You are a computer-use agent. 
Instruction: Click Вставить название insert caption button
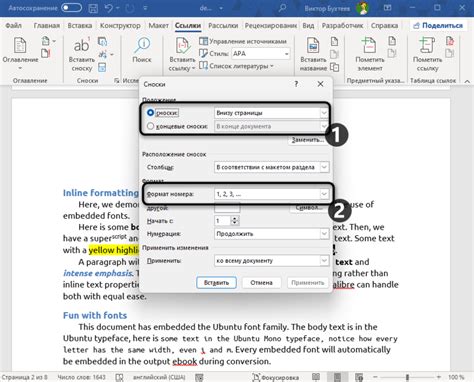point(313,54)
